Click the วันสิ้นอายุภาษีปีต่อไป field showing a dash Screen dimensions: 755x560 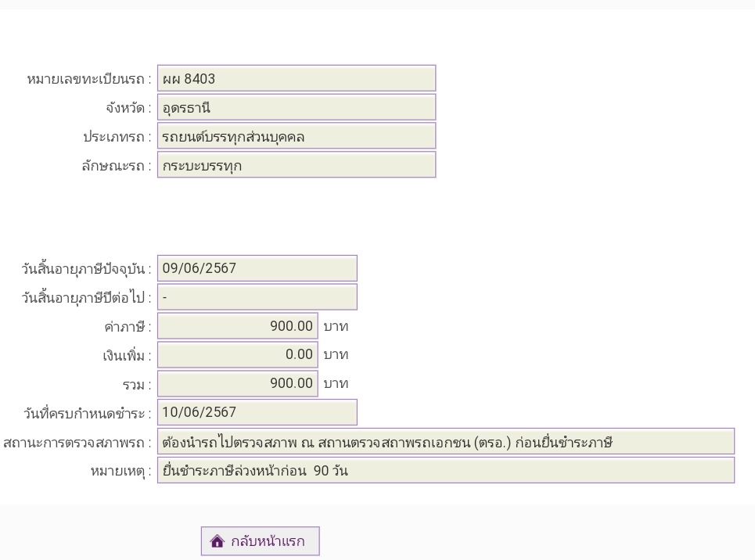(x=257, y=297)
